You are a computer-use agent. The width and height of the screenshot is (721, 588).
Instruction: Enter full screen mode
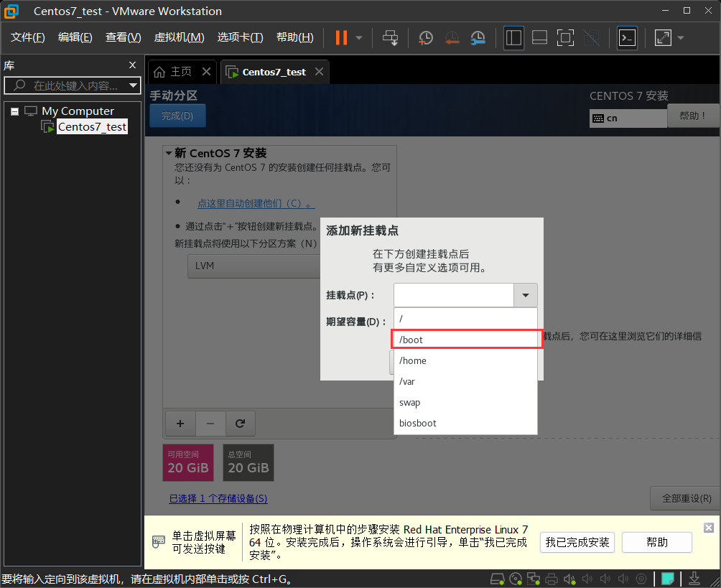coord(565,38)
